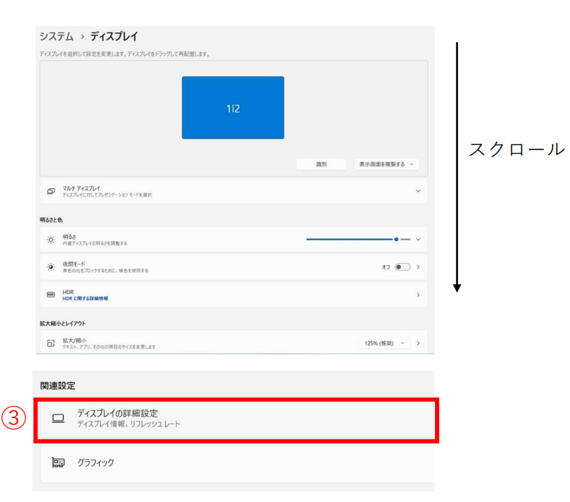The height and width of the screenshot is (502, 570).
Task: Click ディスプレイ情報、リフレッシュ レート subtitle
Action: pyautogui.click(x=128, y=424)
